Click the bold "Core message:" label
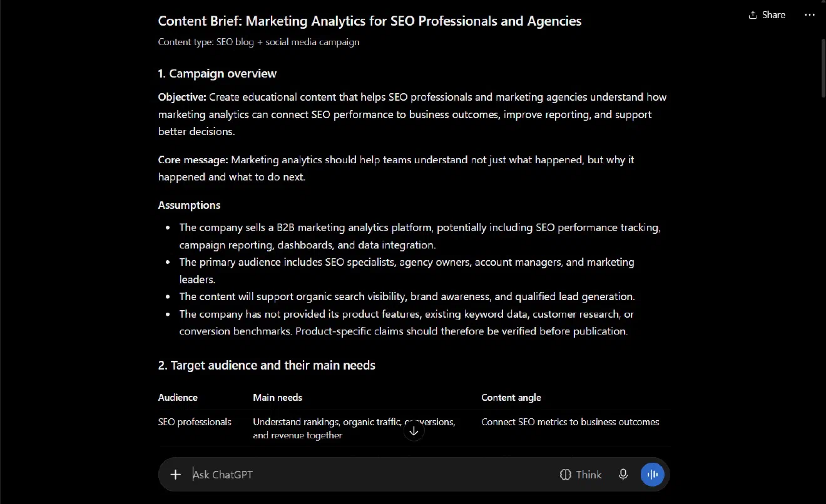826x504 pixels. (x=193, y=159)
